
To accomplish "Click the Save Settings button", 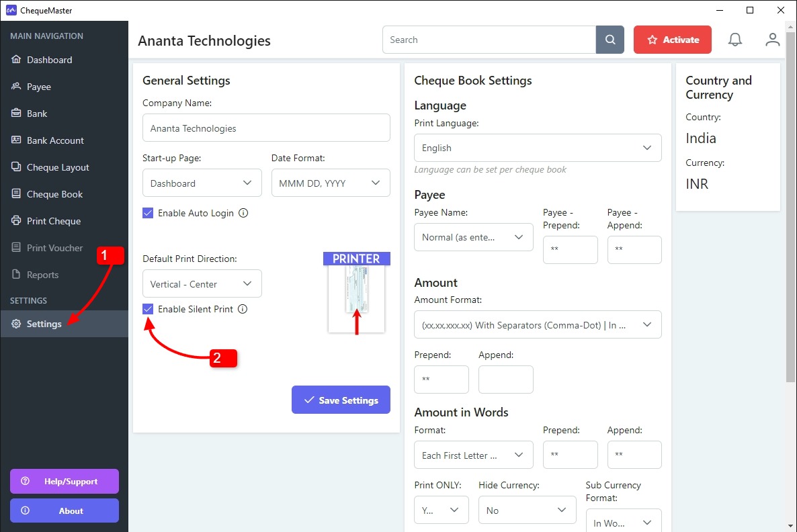I will click(x=341, y=400).
